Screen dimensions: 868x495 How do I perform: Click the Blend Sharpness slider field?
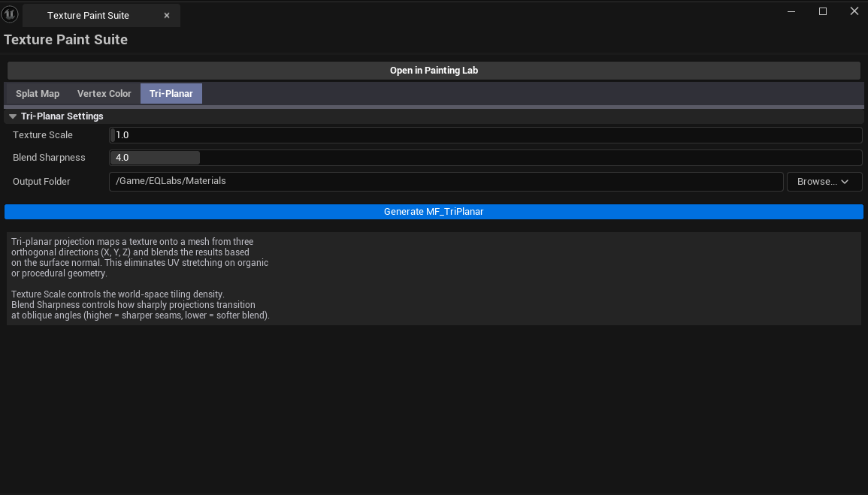[485, 158]
